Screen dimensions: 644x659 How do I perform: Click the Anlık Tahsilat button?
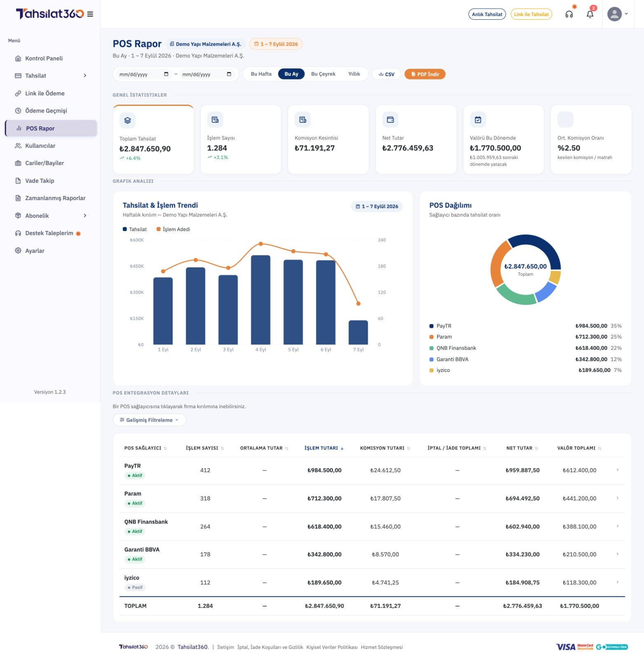click(487, 14)
